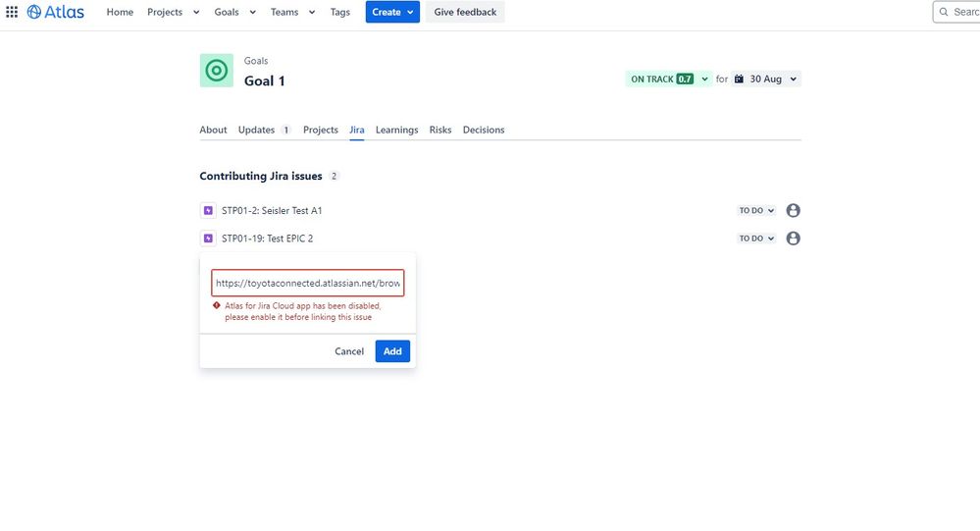Click the Jira issues count badge 2

coord(334,177)
